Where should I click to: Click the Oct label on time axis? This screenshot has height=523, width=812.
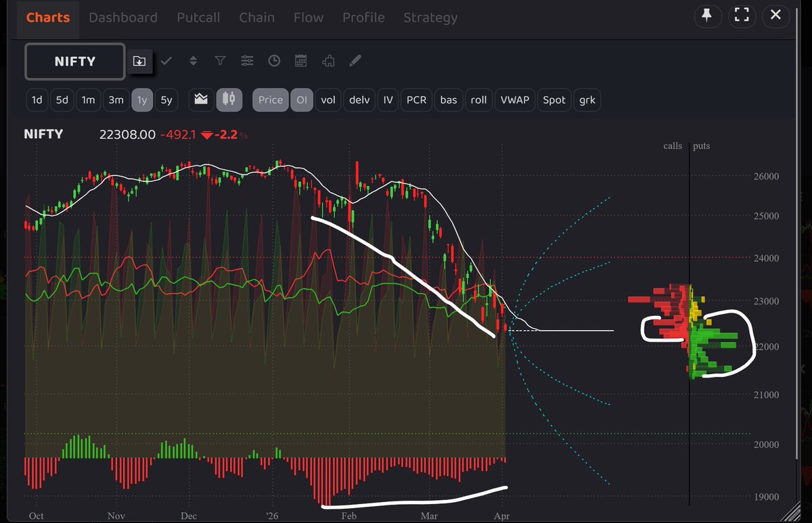pyautogui.click(x=37, y=516)
